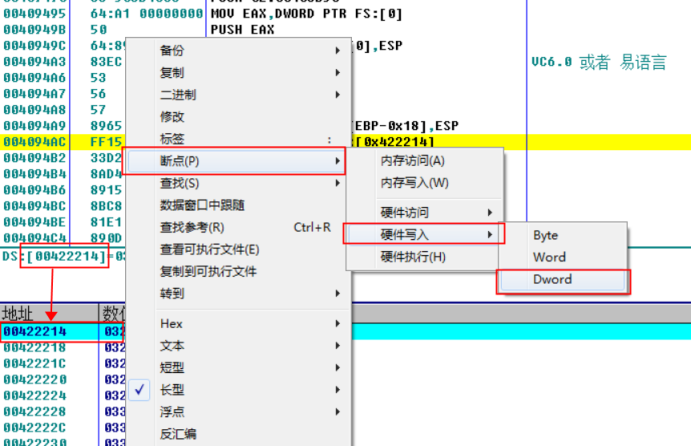692x446 pixels.
Task: Select 查找参考(R) menu entry
Action: pyautogui.click(x=238, y=227)
